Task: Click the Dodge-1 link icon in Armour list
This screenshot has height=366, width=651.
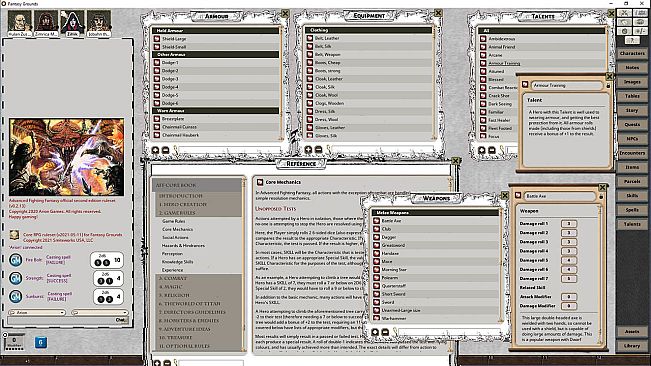Action: [x=157, y=63]
